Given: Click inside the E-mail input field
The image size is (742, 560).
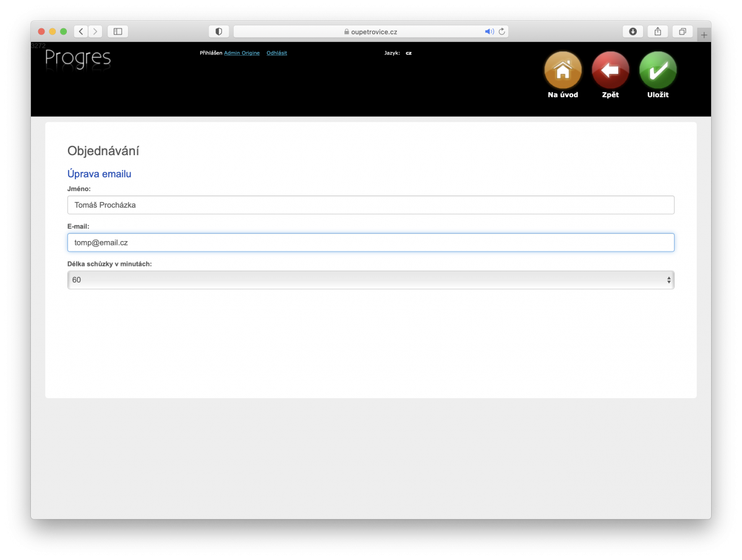Looking at the screenshot, I should click(x=370, y=242).
